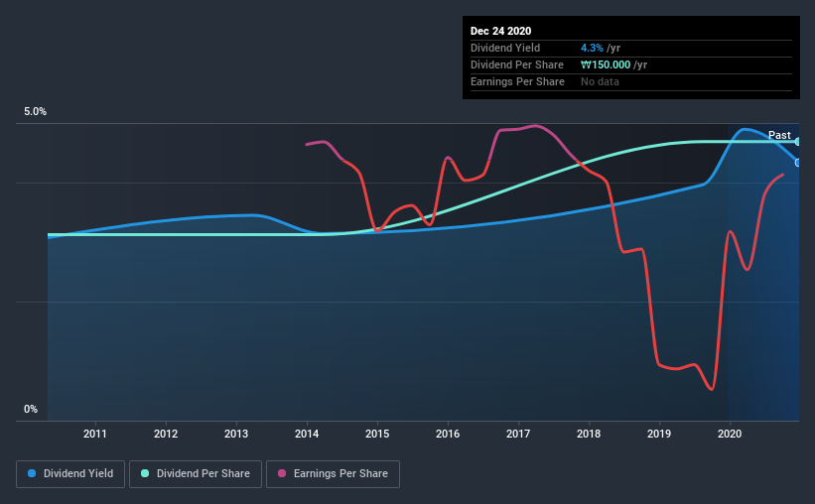Click the 0% y-axis label

(x=31, y=410)
